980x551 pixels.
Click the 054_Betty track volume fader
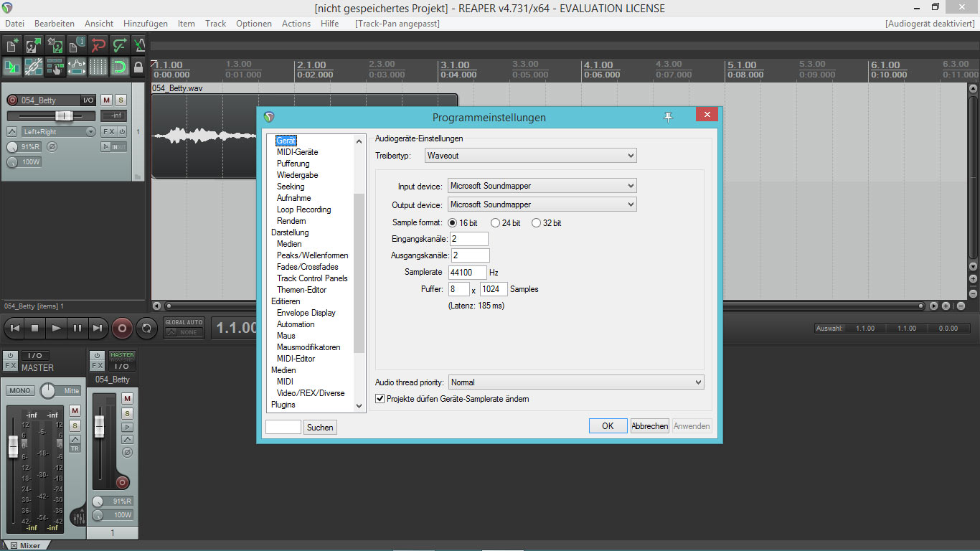[64, 116]
